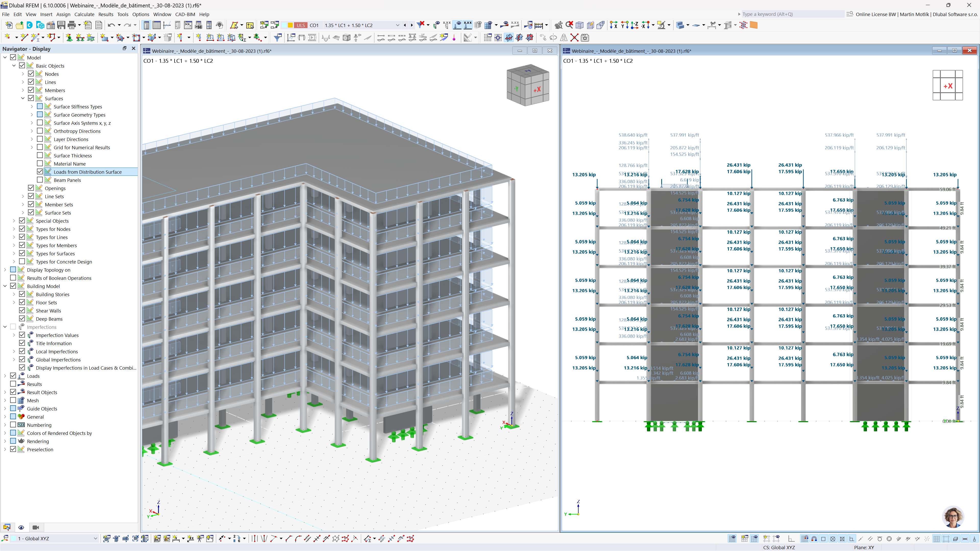Image resolution: width=980 pixels, height=551 pixels.
Task: Click the cancel zoom magnifier icon
Action: pos(570,25)
